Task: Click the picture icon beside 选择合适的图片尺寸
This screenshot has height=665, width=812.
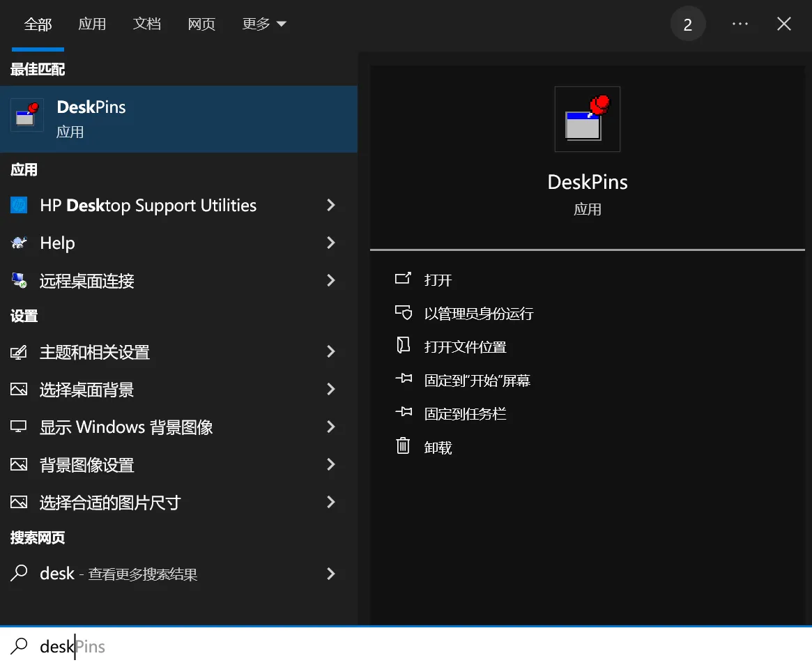Action: 19,502
